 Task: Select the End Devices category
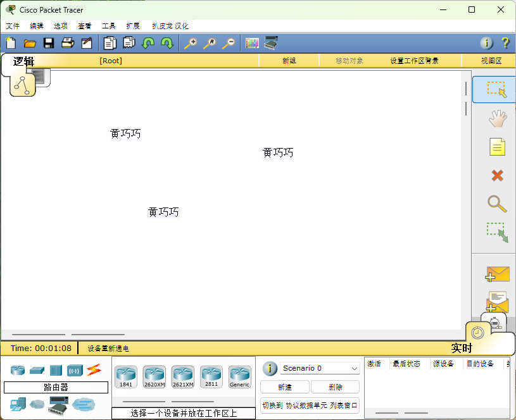18,405
